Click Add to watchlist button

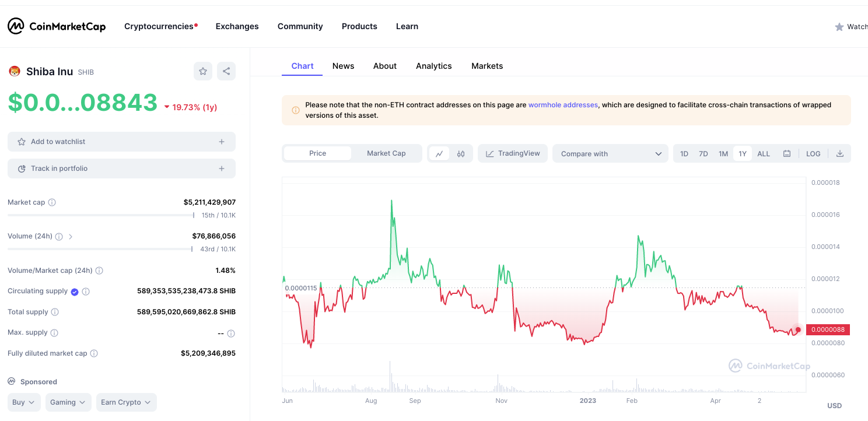coord(121,142)
